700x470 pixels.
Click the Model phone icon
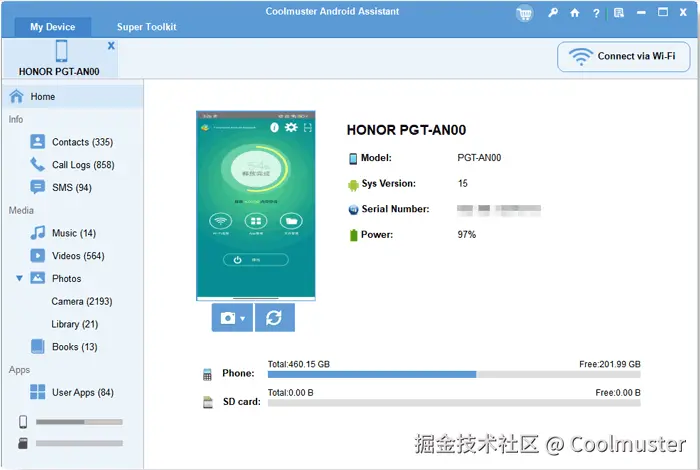[353, 158]
